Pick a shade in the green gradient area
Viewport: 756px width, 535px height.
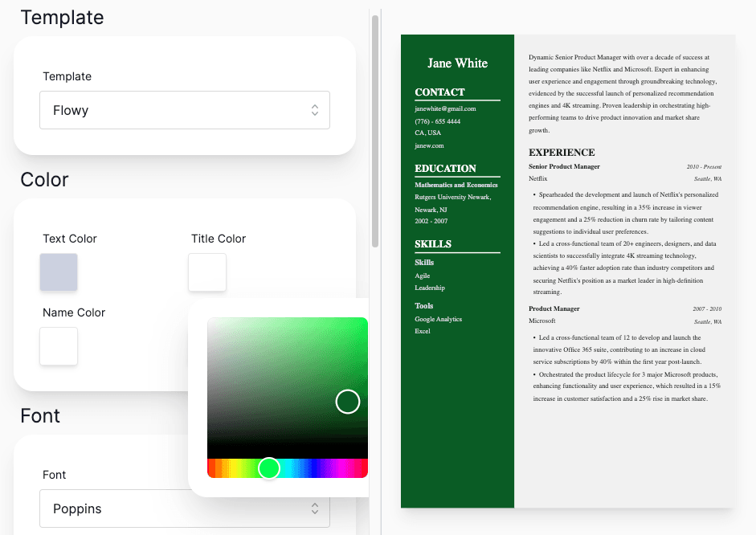coord(281,361)
